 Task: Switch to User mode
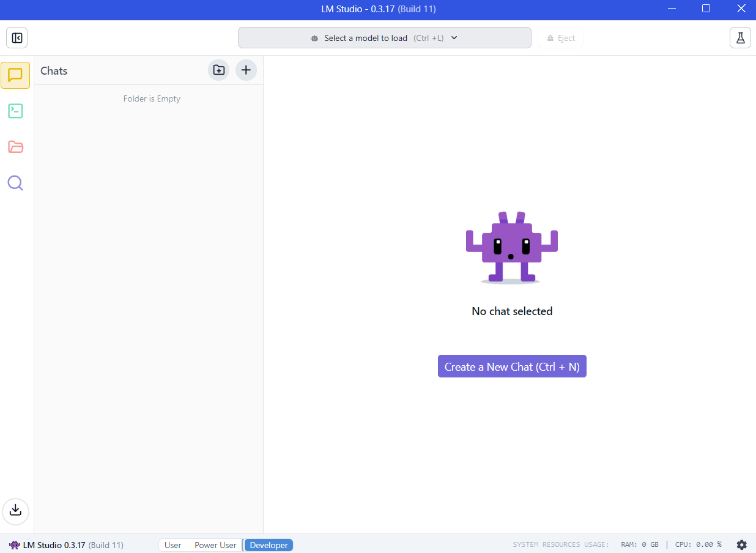(172, 545)
